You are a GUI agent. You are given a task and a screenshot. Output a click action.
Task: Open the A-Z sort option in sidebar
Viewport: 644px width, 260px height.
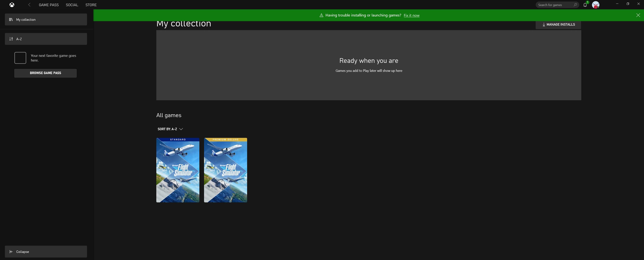click(x=46, y=39)
